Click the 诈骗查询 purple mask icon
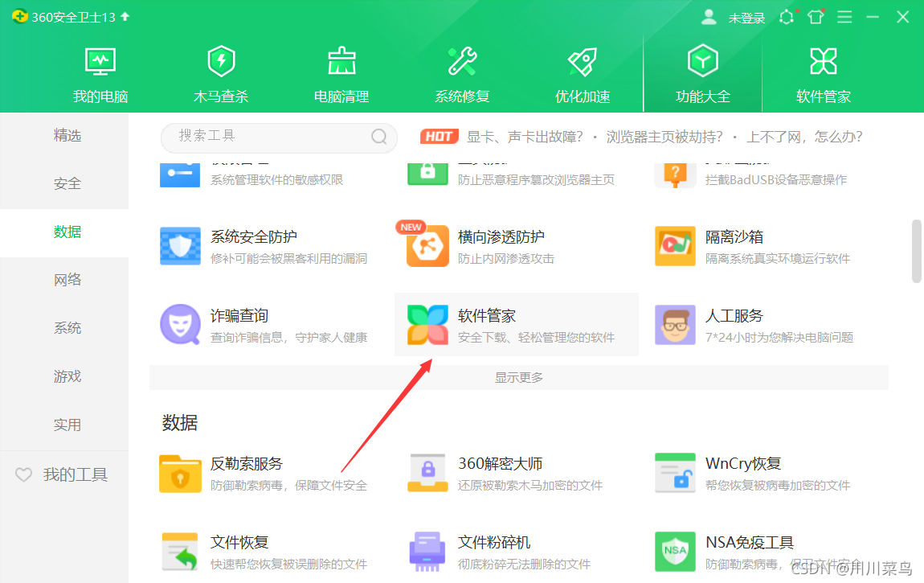This screenshot has width=924, height=583. point(180,324)
